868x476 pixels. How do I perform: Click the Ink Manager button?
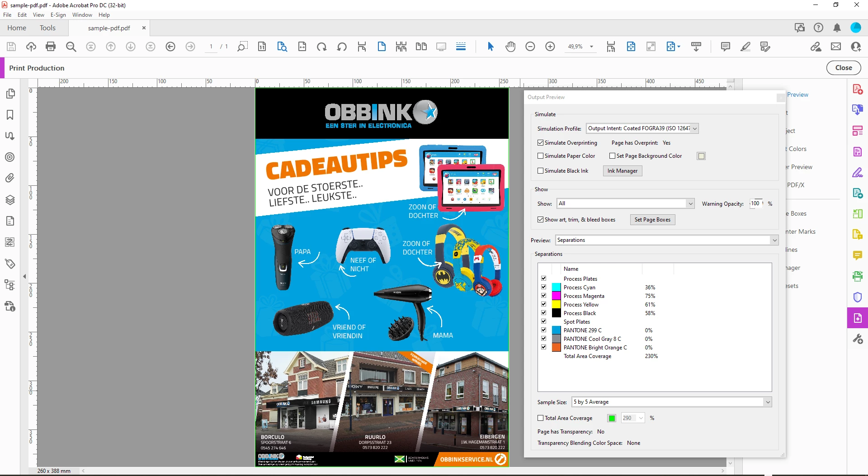623,171
